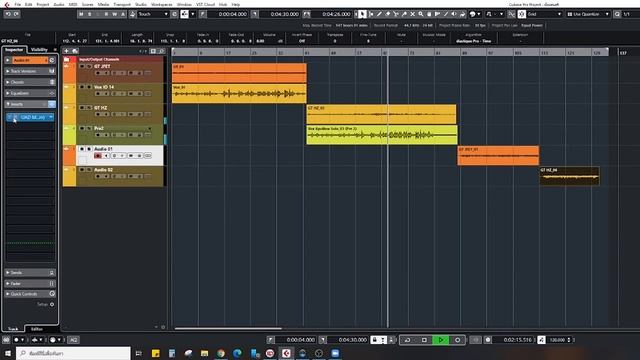Expand the Chords inspector section
The height and width of the screenshot is (360, 640).
pos(30,82)
